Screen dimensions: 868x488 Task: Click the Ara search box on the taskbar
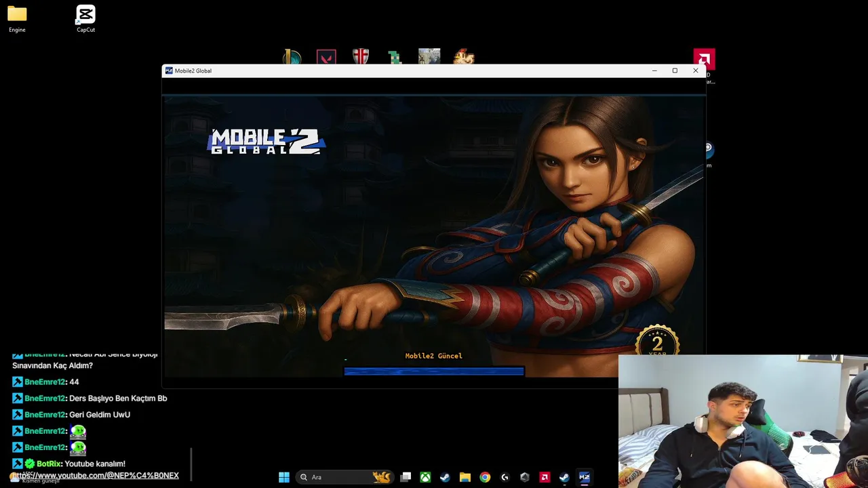coord(344,477)
